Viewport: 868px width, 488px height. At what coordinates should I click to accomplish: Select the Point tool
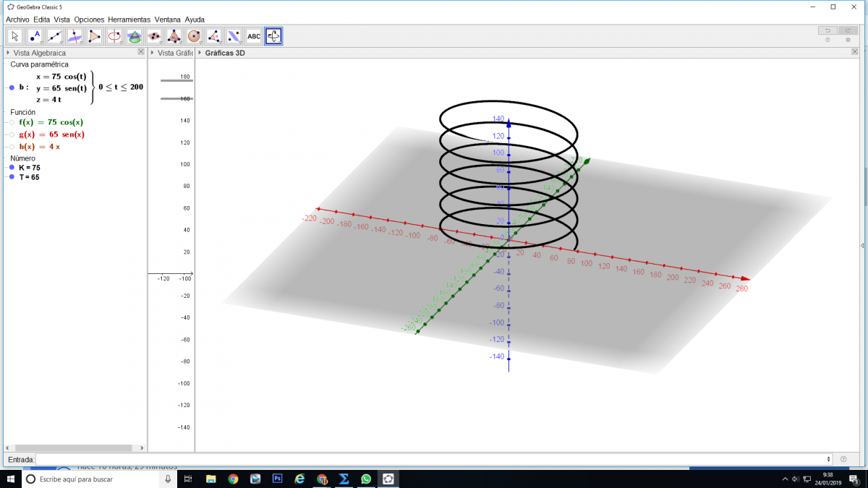(35, 36)
